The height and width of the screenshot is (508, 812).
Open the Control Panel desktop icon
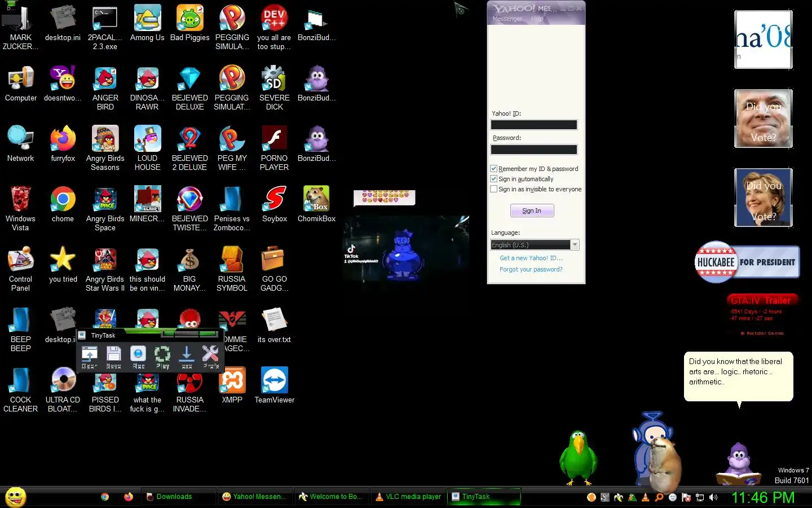pyautogui.click(x=21, y=269)
